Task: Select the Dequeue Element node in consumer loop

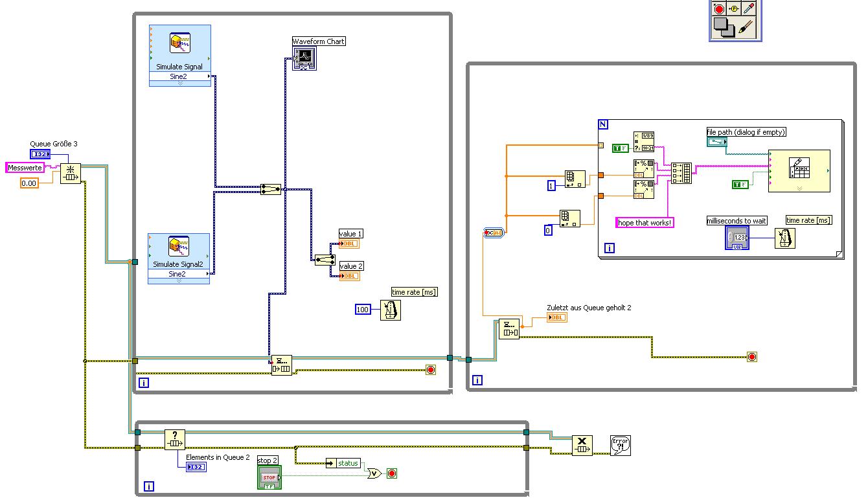Action: tap(509, 330)
